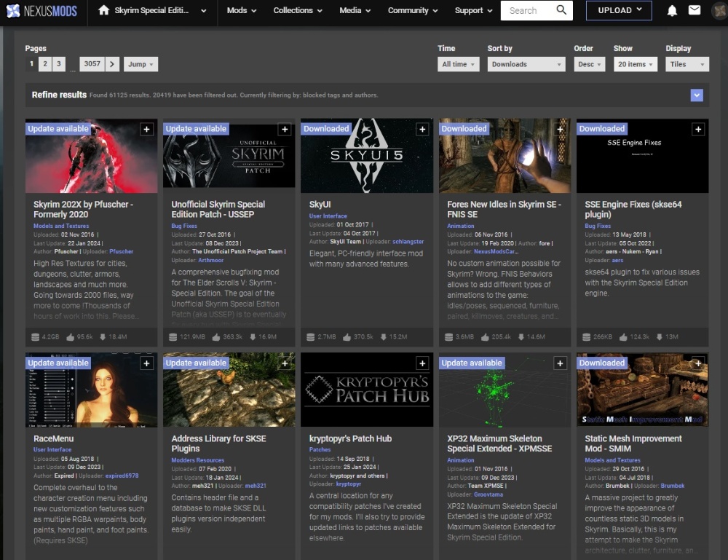Click file size icon on SSE Engine Fixes tile
728x560 pixels.
point(586,337)
